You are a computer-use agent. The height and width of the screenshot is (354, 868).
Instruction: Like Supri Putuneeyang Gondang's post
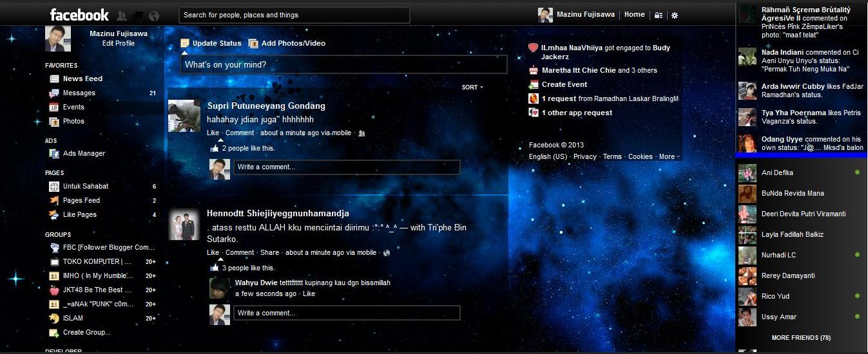tap(213, 133)
